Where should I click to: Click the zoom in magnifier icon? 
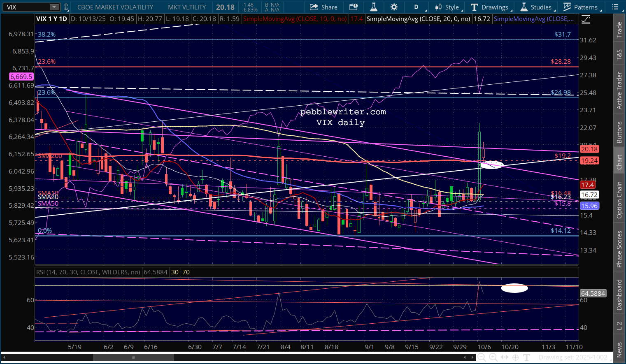pos(493,357)
